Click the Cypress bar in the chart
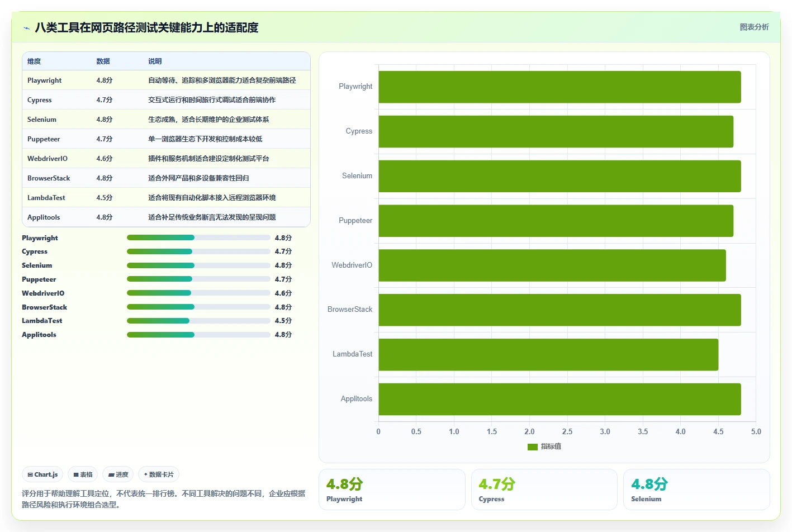Viewport: 792px width, 532px height. [556, 131]
